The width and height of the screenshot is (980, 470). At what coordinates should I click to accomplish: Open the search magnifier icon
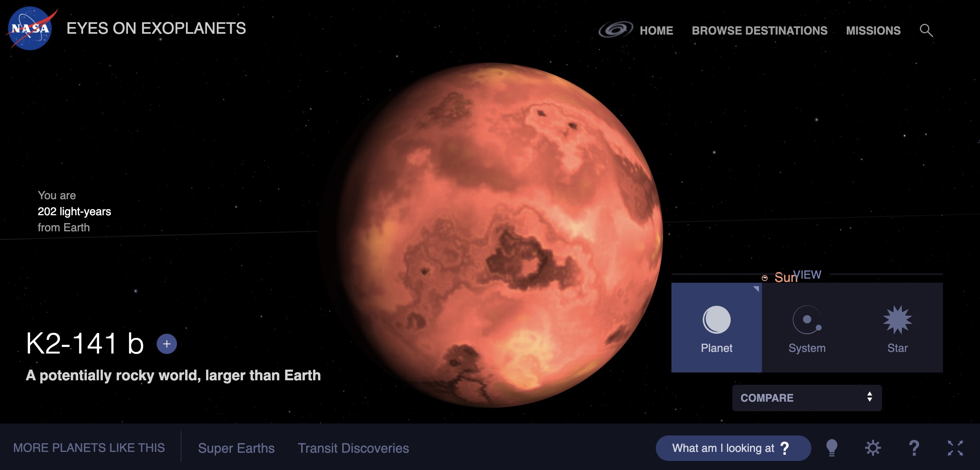click(x=926, y=30)
